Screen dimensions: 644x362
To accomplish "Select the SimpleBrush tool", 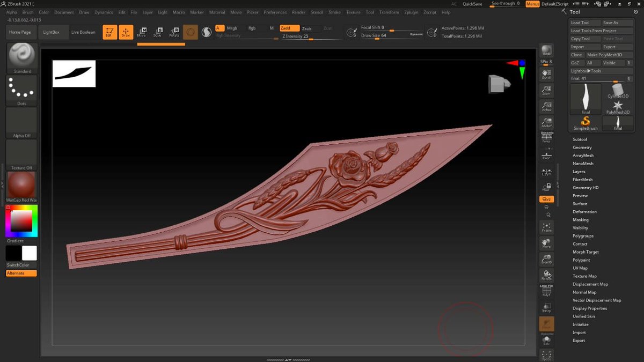I will [586, 123].
